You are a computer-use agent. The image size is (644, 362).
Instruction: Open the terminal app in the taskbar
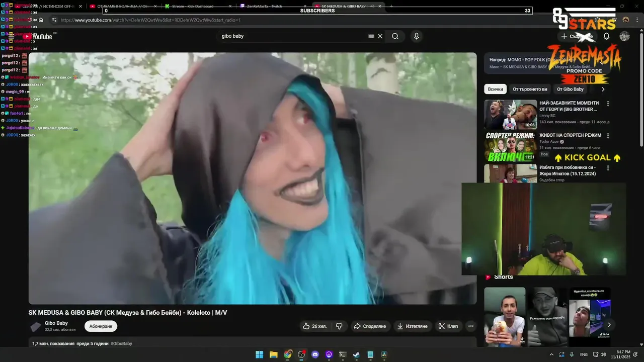(x=343, y=354)
